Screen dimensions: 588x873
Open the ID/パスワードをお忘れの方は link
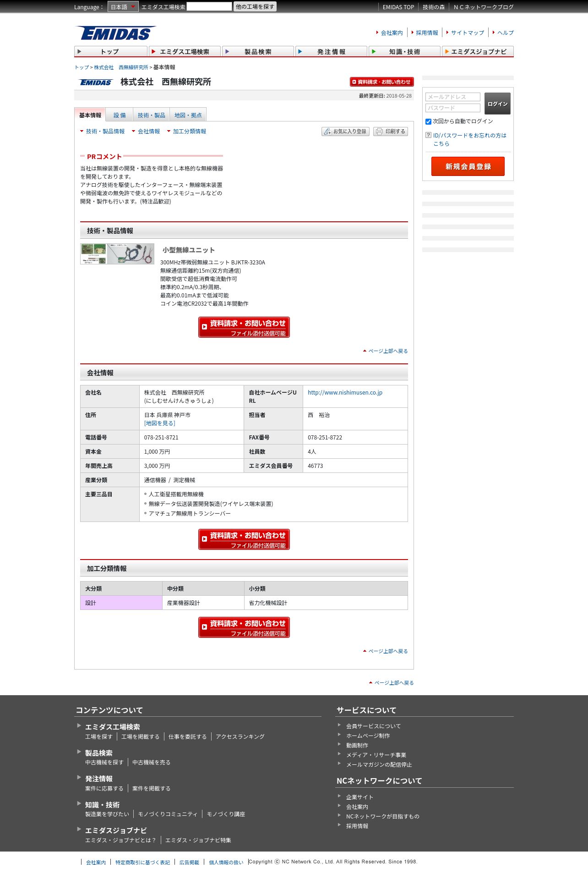[x=469, y=139]
